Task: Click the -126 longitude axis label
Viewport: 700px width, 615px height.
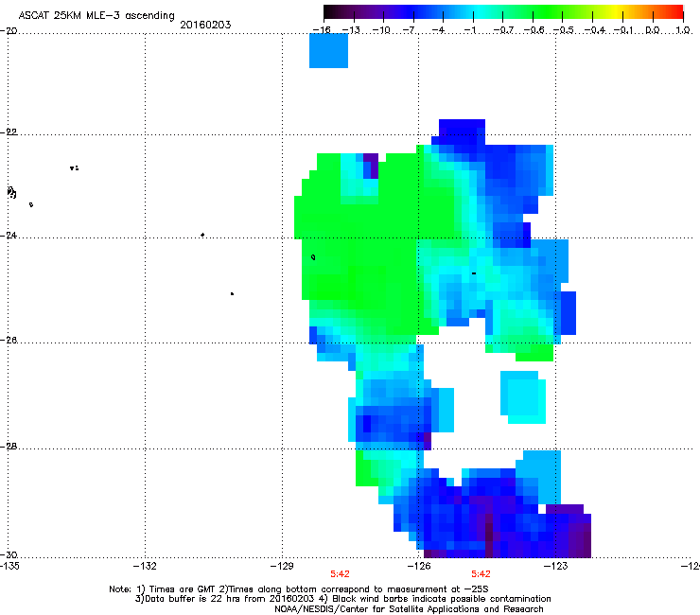Action: pyautogui.click(x=419, y=566)
